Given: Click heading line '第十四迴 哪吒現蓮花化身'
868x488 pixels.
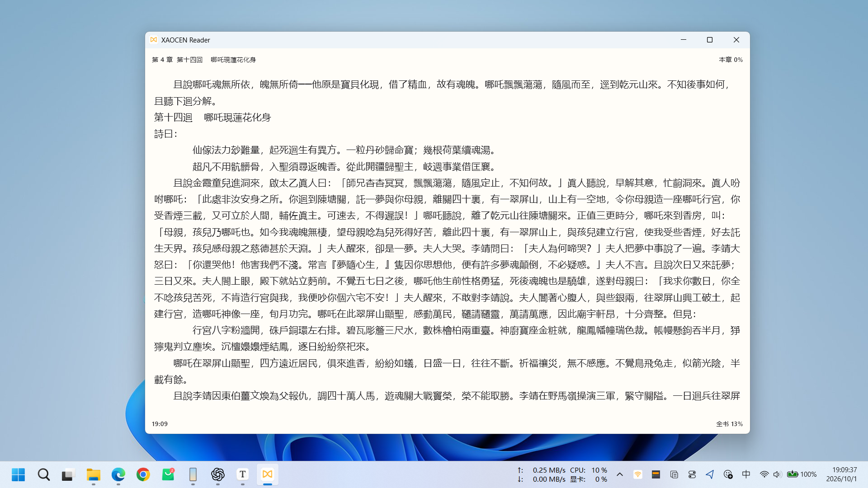Looking at the screenshot, I should pos(212,117).
